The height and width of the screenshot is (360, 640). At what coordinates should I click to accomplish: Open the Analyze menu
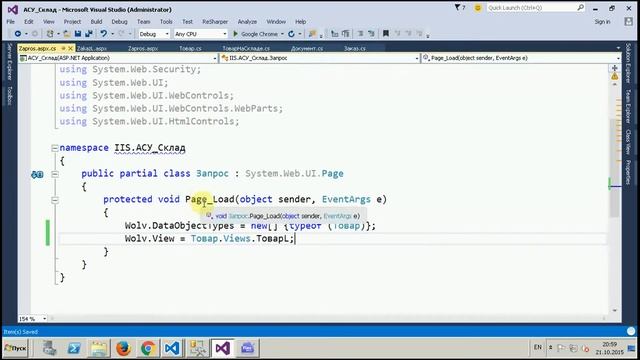click(x=247, y=22)
